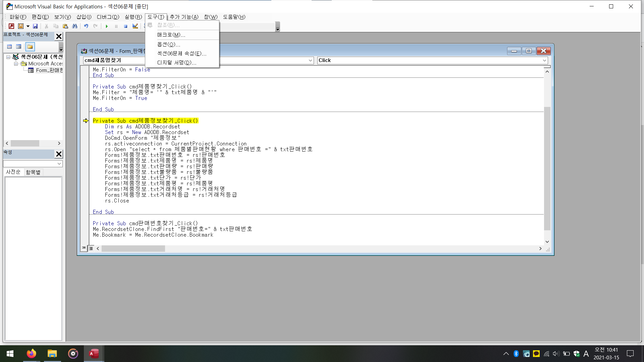Click the View Microsoft Access icon

(x=11, y=26)
